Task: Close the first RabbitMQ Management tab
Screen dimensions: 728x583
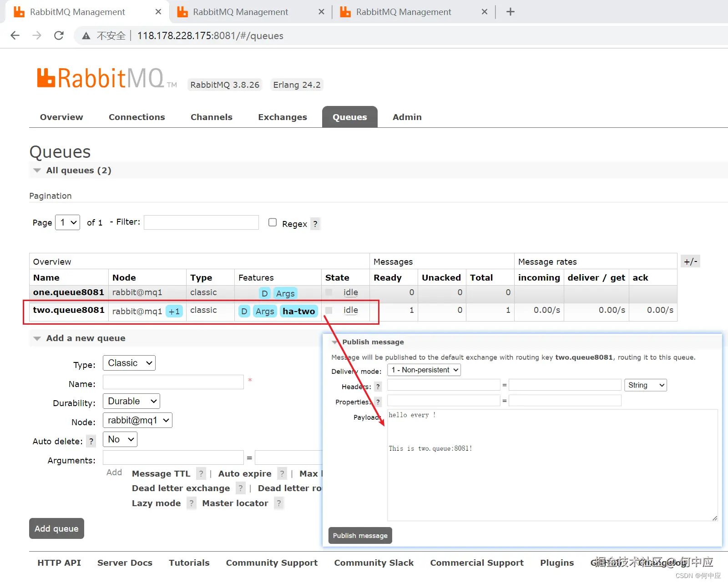Action: (x=158, y=12)
